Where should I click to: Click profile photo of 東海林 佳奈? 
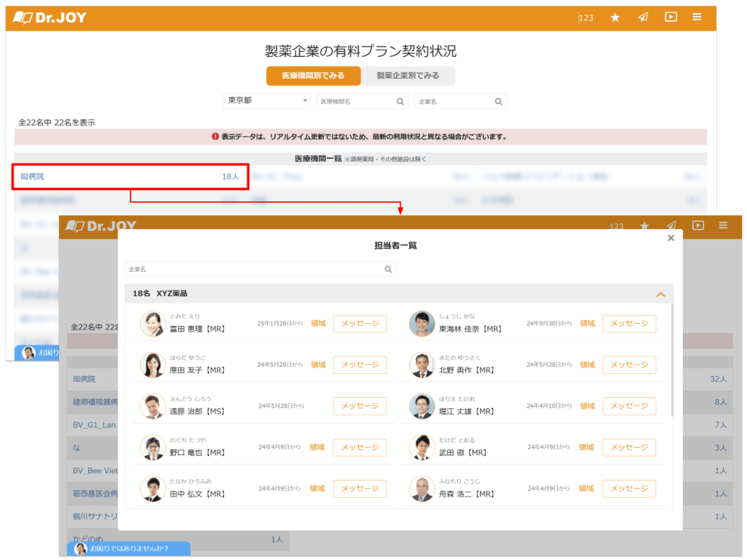click(422, 324)
